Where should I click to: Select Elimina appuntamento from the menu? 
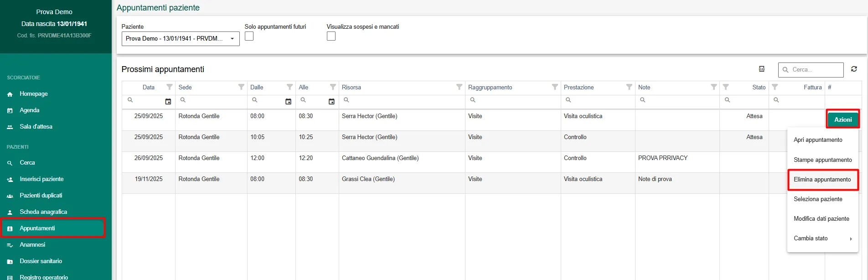822,180
